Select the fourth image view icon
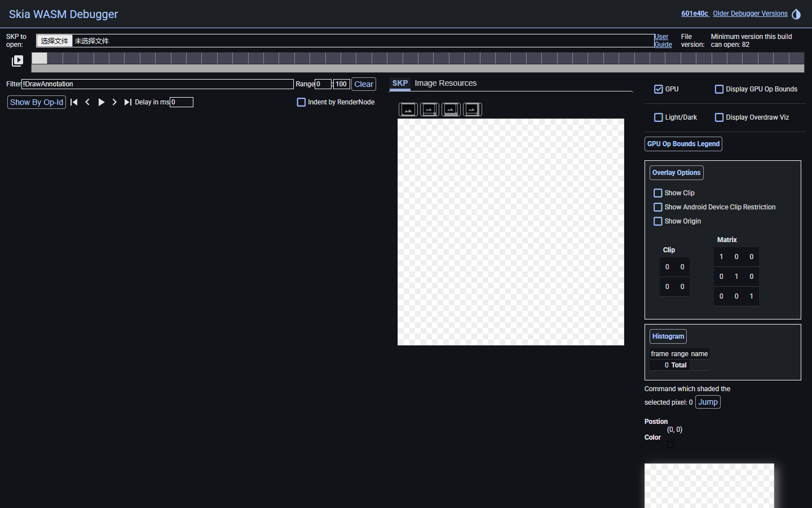The image size is (812, 508). coord(473,110)
